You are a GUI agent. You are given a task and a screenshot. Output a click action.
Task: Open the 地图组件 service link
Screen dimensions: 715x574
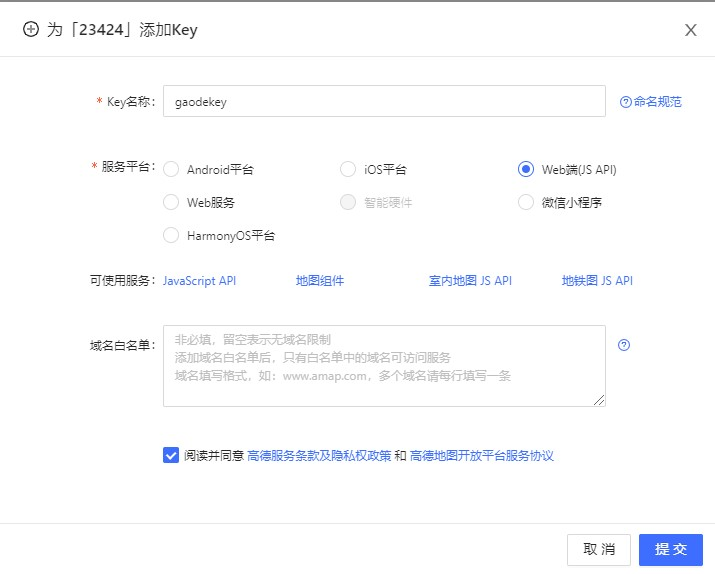tap(320, 280)
